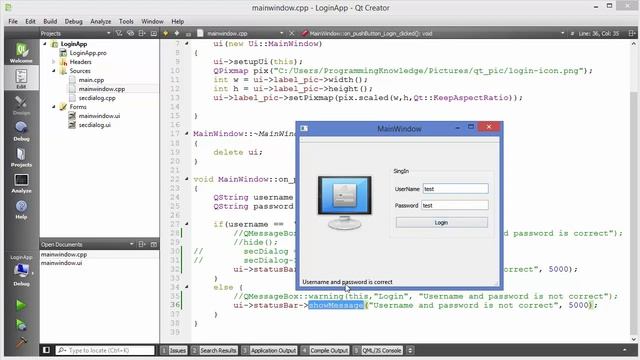The width and height of the screenshot is (640, 360).
Task: Select mainwindow.ui in Open Documents
Action: point(61,263)
